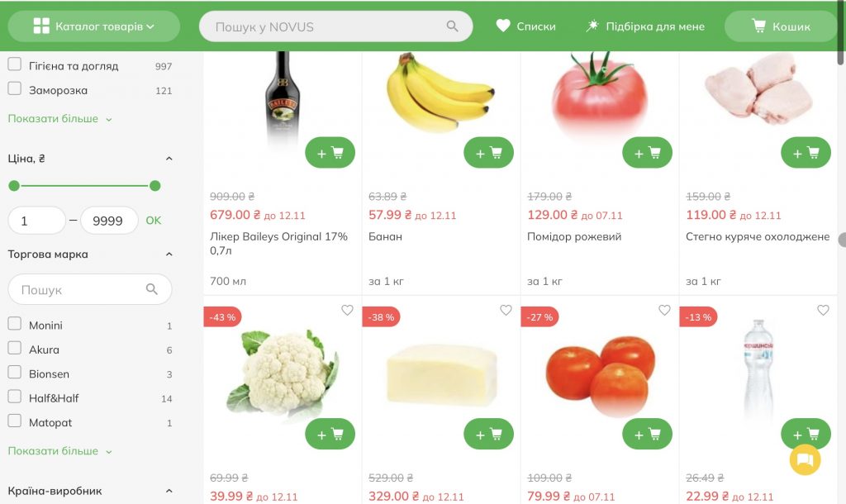Favorite the cauliflower with heart icon

(x=347, y=311)
